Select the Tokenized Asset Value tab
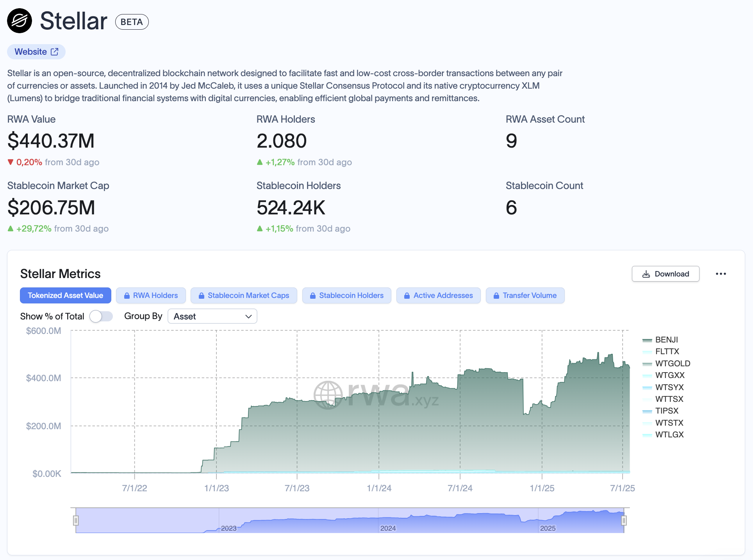Viewport: 753px width, 560px height. pyautogui.click(x=66, y=296)
